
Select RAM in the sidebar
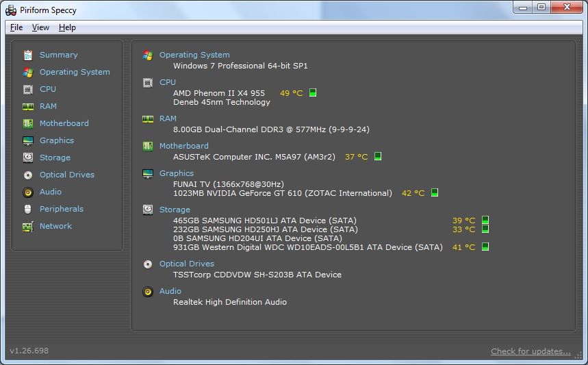(x=49, y=106)
